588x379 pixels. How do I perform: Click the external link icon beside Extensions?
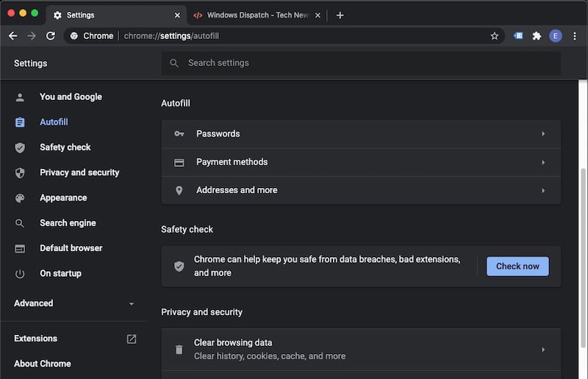tap(132, 339)
